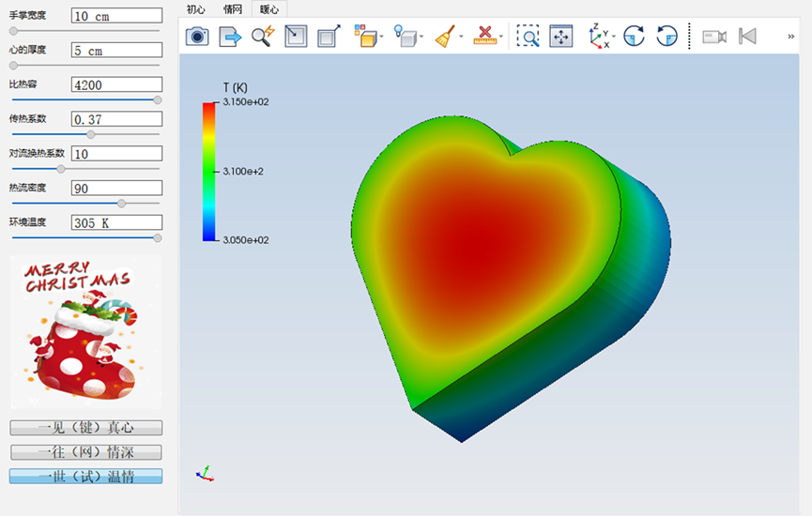Viewport: 812px width, 516px height.
Task: Click the camera snapshot icon
Action: [197, 37]
